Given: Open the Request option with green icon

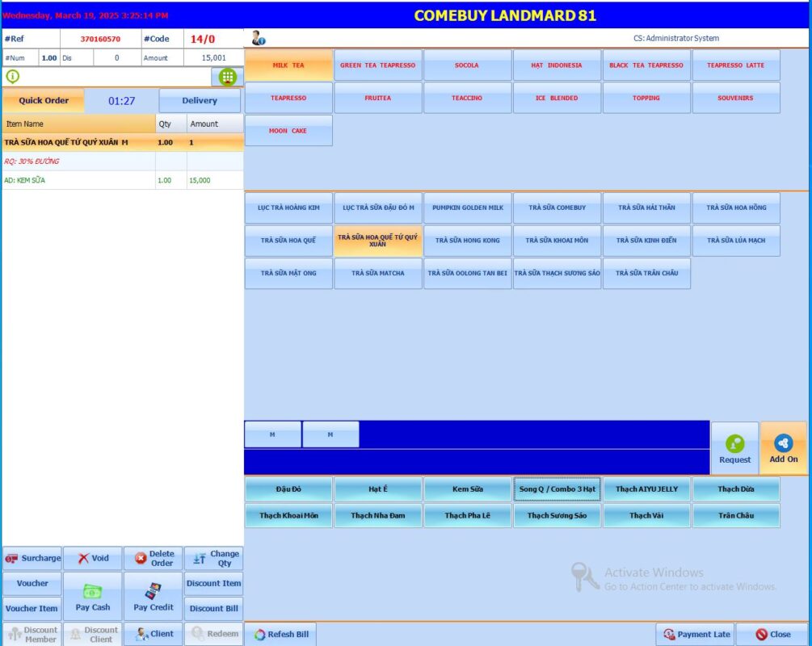Looking at the screenshot, I should [x=734, y=448].
